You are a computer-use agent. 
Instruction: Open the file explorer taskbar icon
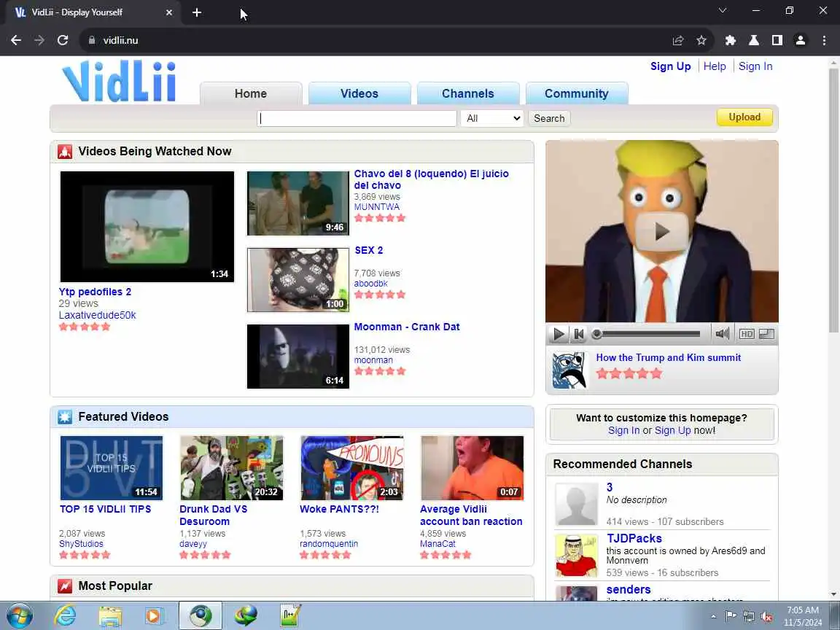click(110, 616)
